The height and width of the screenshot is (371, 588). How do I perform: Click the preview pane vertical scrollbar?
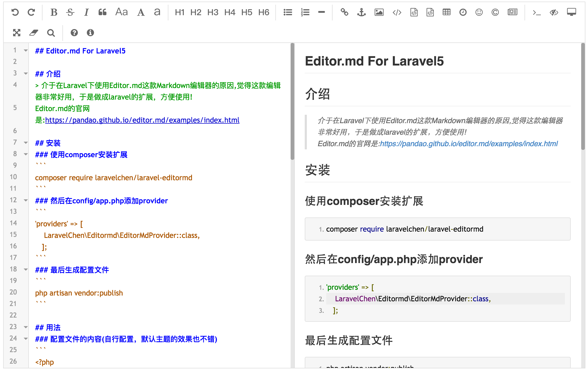pos(583,96)
